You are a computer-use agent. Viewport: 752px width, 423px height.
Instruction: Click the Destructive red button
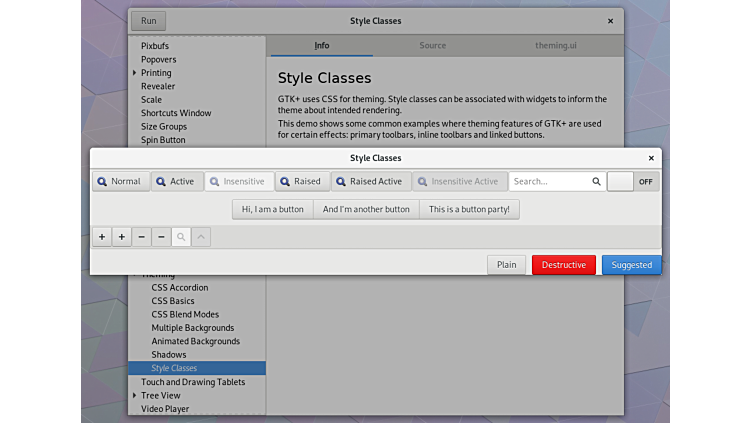563,265
